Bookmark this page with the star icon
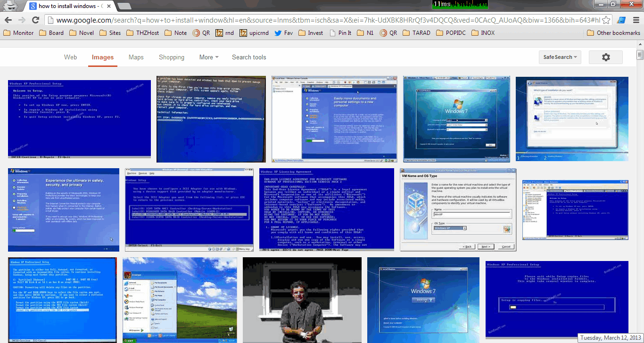 (x=606, y=20)
